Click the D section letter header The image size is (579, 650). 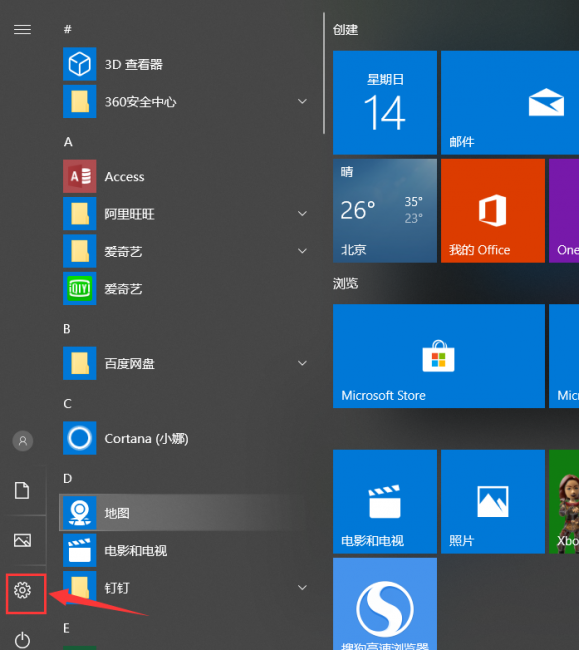click(68, 479)
